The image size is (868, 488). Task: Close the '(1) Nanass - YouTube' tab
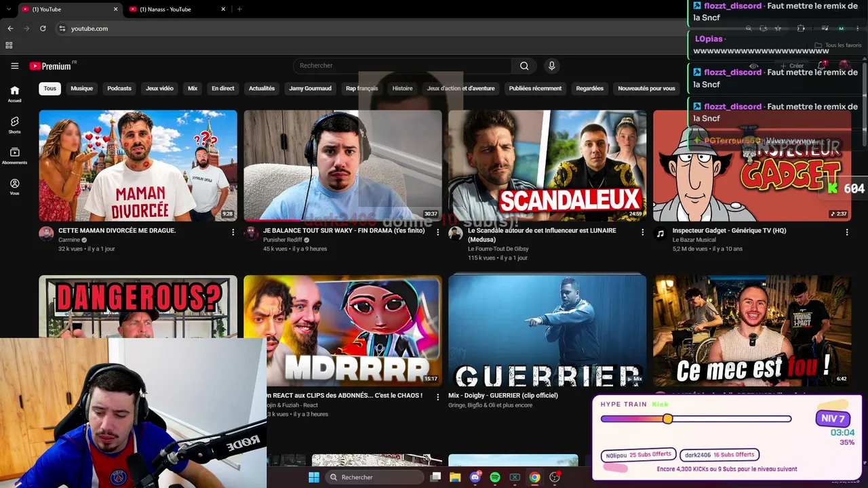223,9
